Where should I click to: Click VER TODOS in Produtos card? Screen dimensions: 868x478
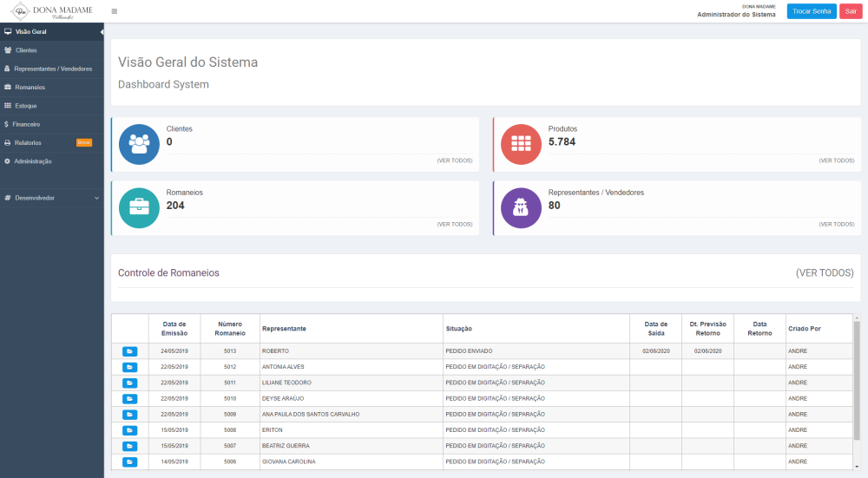(x=837, y=160)
